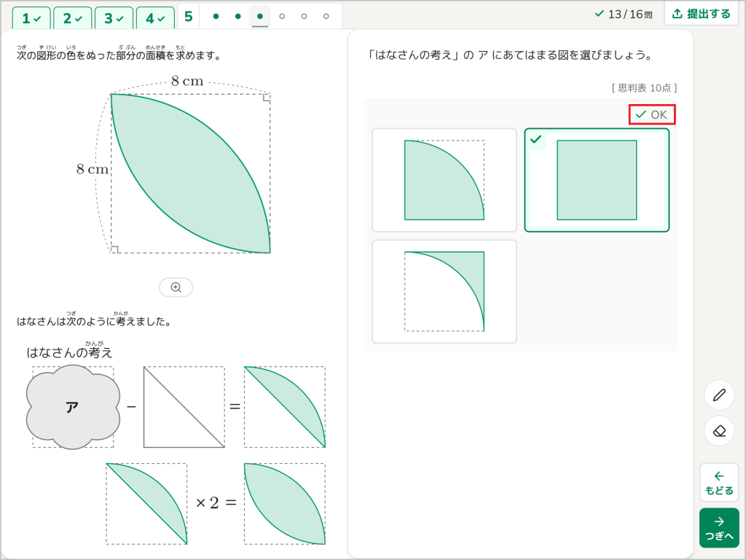Click the 思判表 10点 score label

click(644, 88)
